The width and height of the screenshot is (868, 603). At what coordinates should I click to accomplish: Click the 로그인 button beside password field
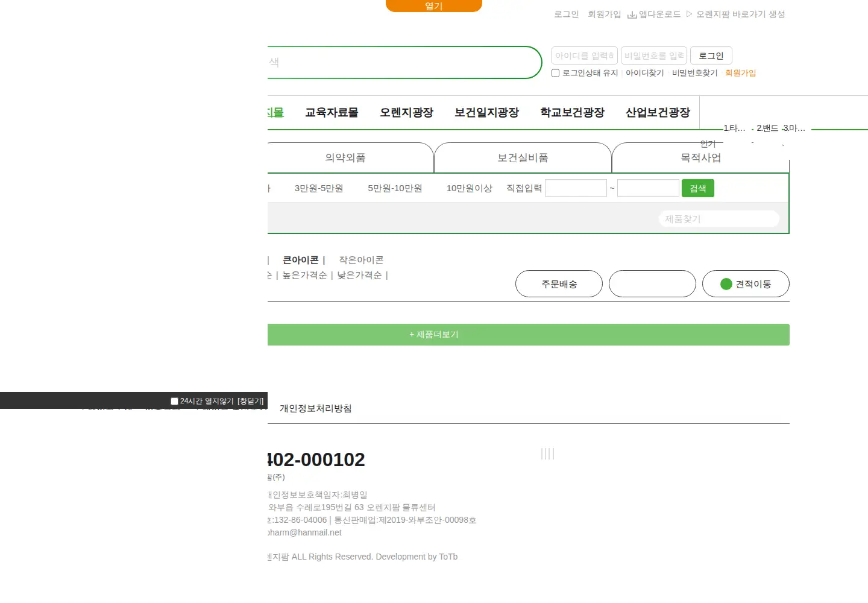pyautogui.click(x=711, y=55)
